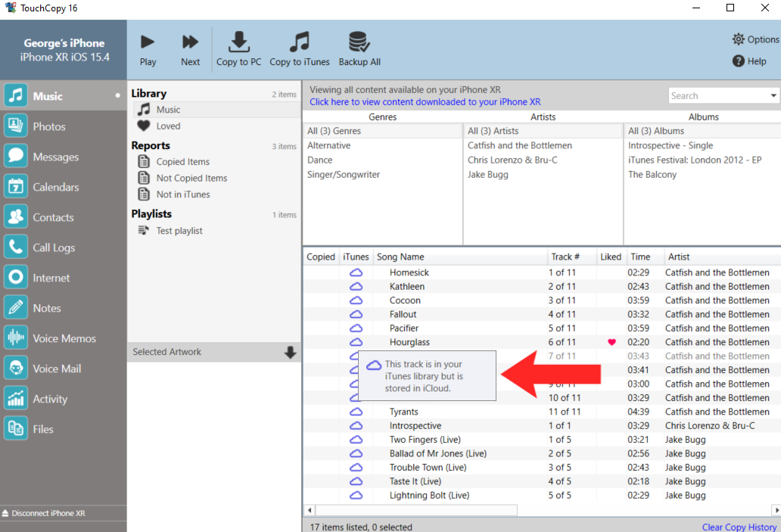Click Copy to iTunes
The image size is (781, 532).
click(300, 50)
